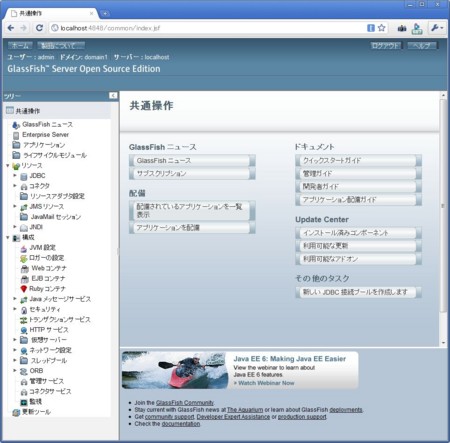Image resolution: width=450 pixels, height=443 pixels.
Task: Click the アプリケーションを配備 button
Action: tap(192, 228)
